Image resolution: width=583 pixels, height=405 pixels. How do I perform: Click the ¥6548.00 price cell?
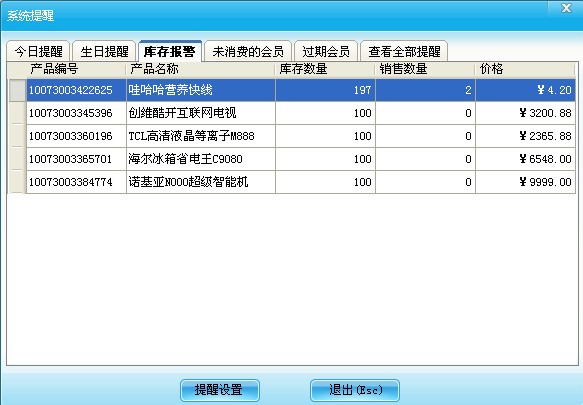click(526, 159)
